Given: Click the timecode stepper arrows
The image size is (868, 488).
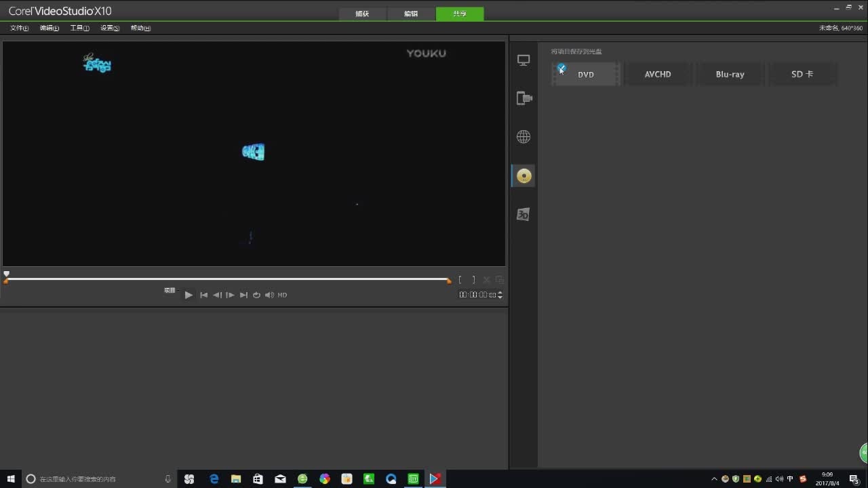Looking at the screenshot, I should (500, 295).
